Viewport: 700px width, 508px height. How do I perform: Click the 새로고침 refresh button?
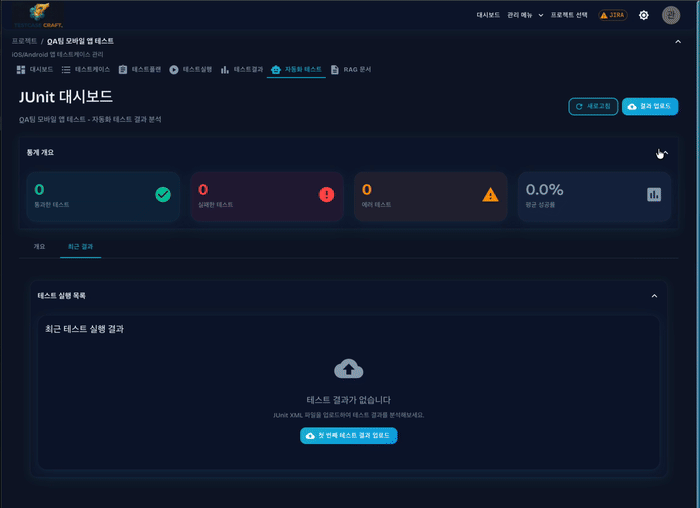coord(593,106)
